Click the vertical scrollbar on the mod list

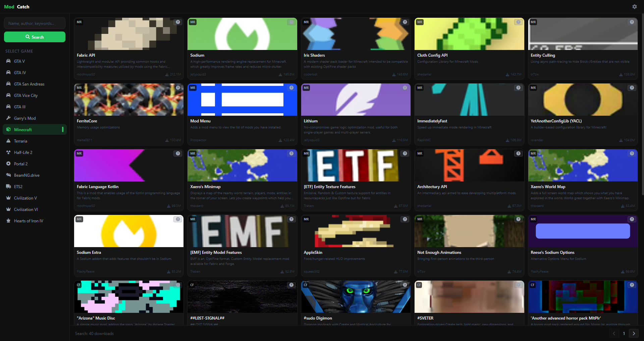642,104
